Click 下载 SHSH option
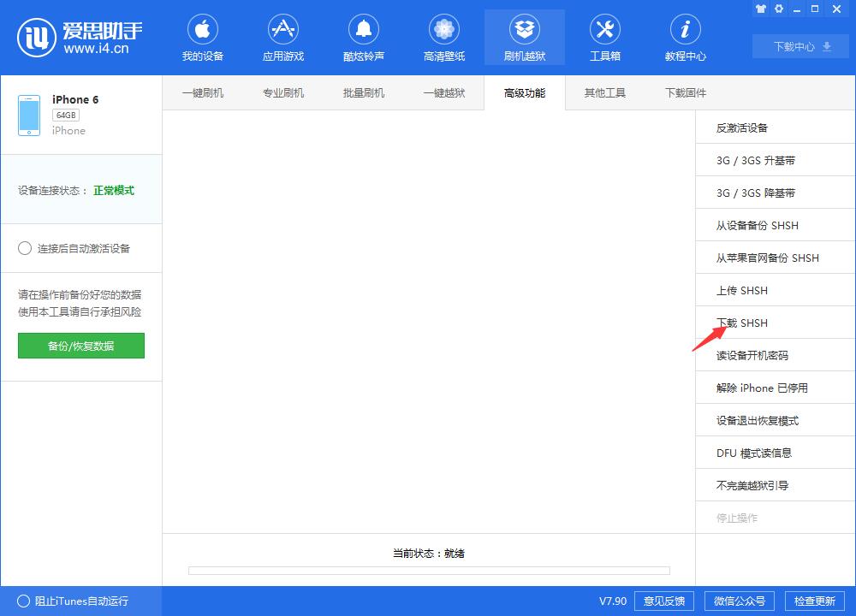This screenshot has width=856, height=616. click(x=742, y=323)
